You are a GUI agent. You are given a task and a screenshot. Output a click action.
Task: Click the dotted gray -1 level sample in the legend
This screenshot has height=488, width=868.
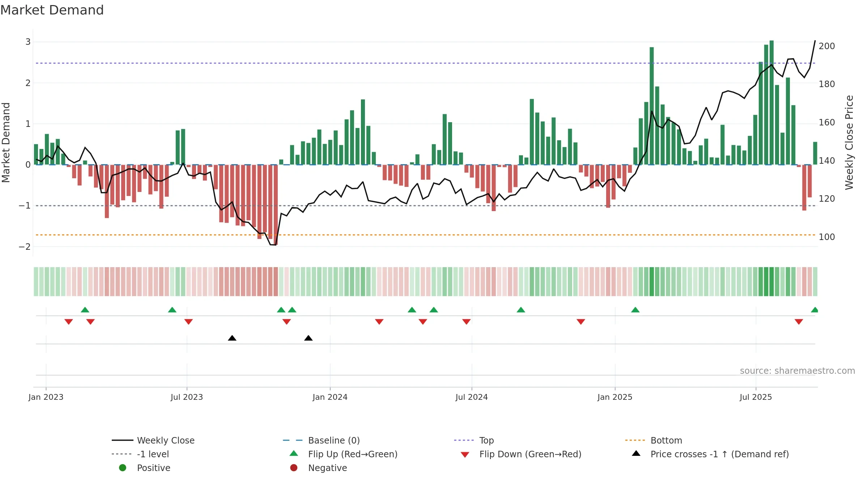(122, 454)
